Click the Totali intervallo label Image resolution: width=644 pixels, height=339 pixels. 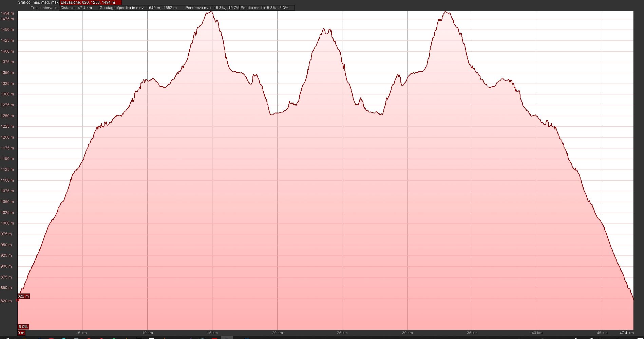click(44, 8)
